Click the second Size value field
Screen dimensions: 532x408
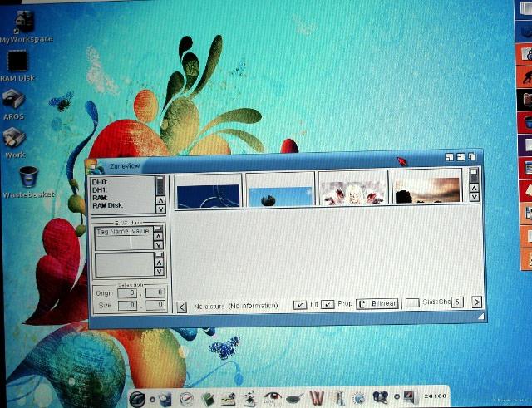tap(155, 305)
